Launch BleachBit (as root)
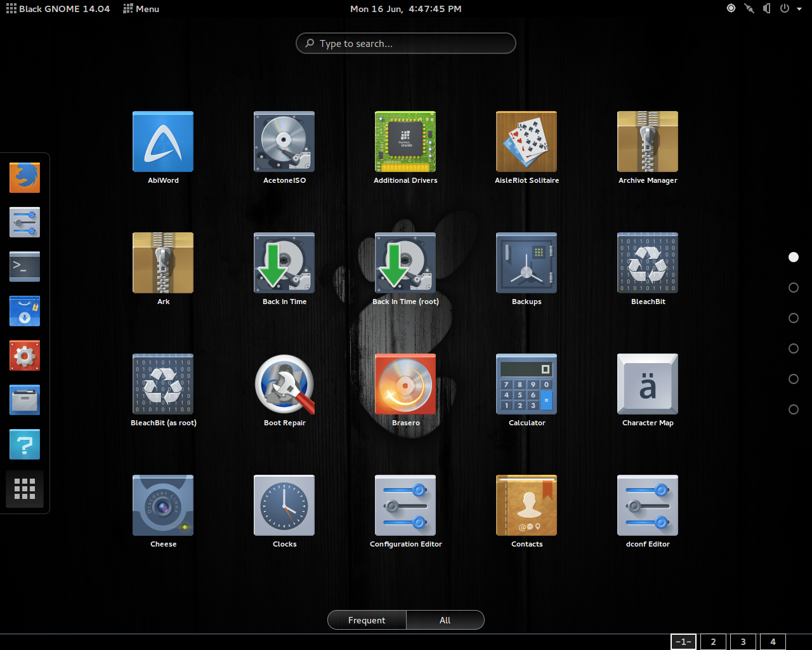 163,385
